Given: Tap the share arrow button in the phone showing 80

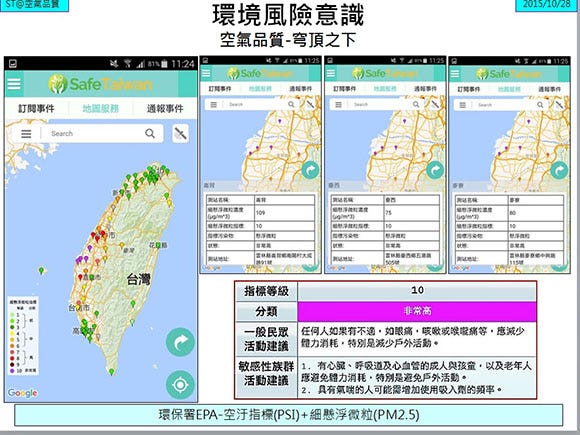Looking at the screenshot, I should [x=559, y=171].
